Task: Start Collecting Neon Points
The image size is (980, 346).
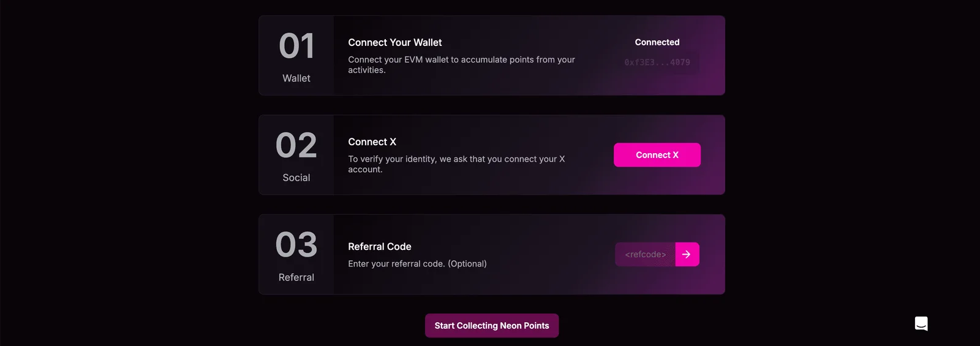Action: pyautogui.click(x=492, y=326)
